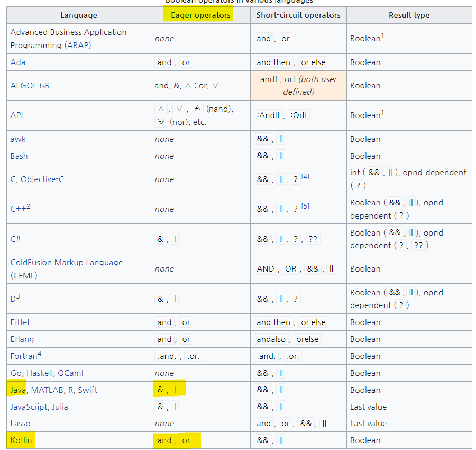Screen dimensions: 476x450
Task: Click 'Last value' in JavaScript, Julia row
Action: (368, 407)
